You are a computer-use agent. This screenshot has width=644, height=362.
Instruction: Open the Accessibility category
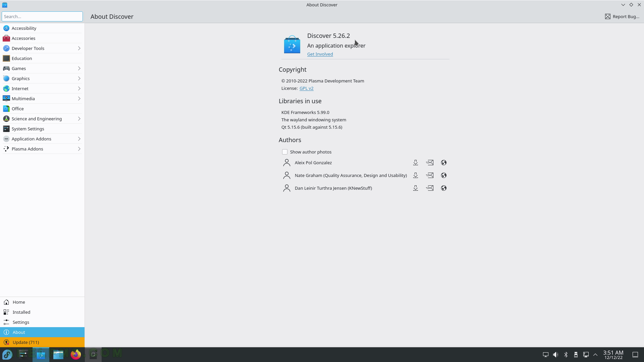click(x=42, y=28)
